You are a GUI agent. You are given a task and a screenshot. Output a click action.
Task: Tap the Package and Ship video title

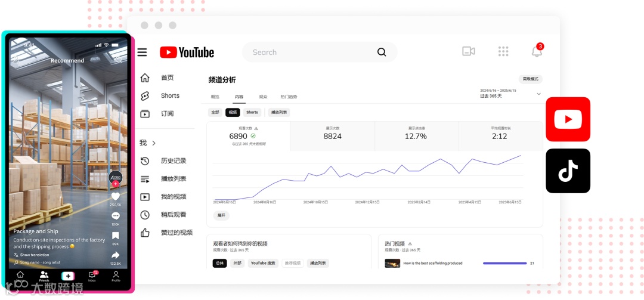[36, 231]
